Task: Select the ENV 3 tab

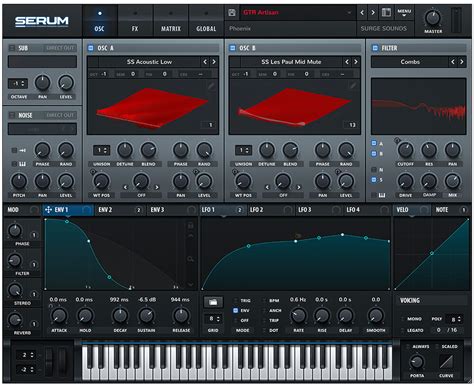Action: click(172, 210)
